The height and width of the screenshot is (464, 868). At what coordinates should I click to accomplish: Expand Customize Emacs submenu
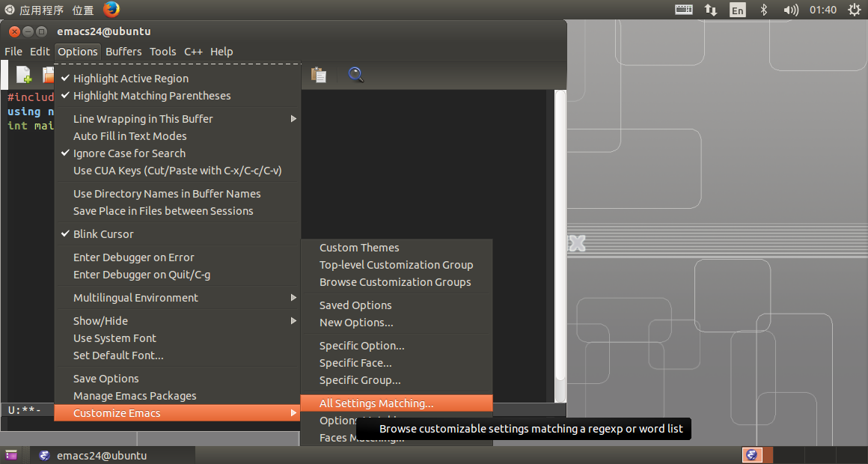[x=177, y=413]
